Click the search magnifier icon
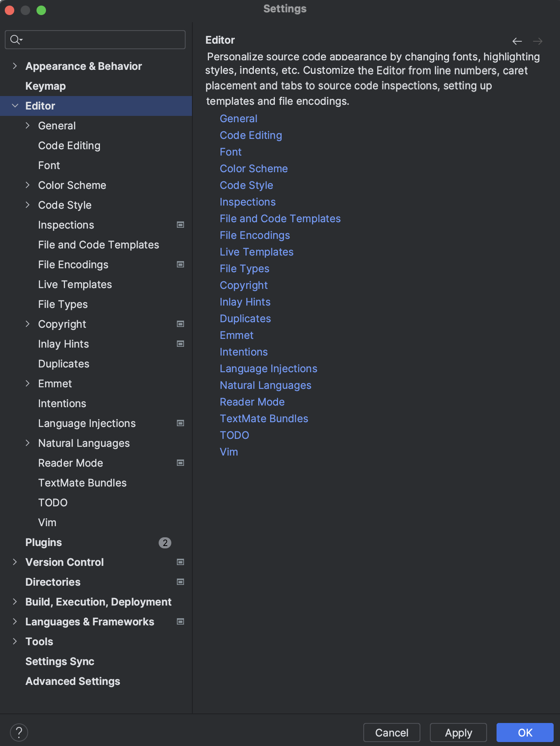Viewport: 560px width, 746px height. tap(16, 40)
